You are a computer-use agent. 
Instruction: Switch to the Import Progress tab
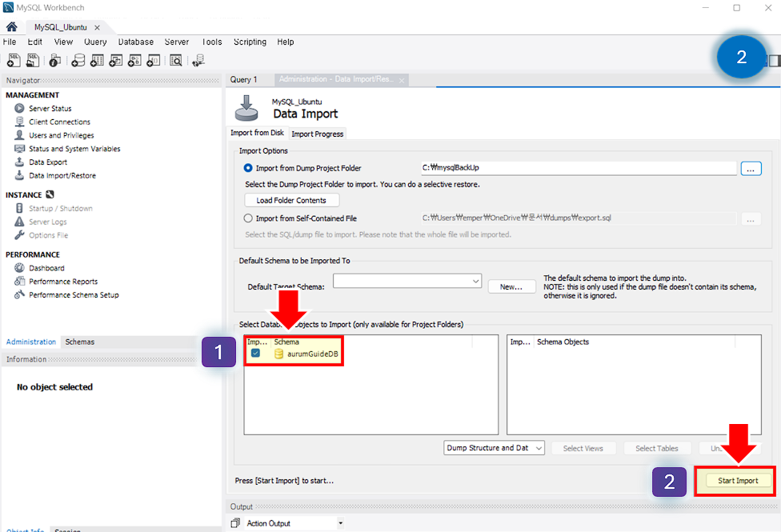[317, 134]
